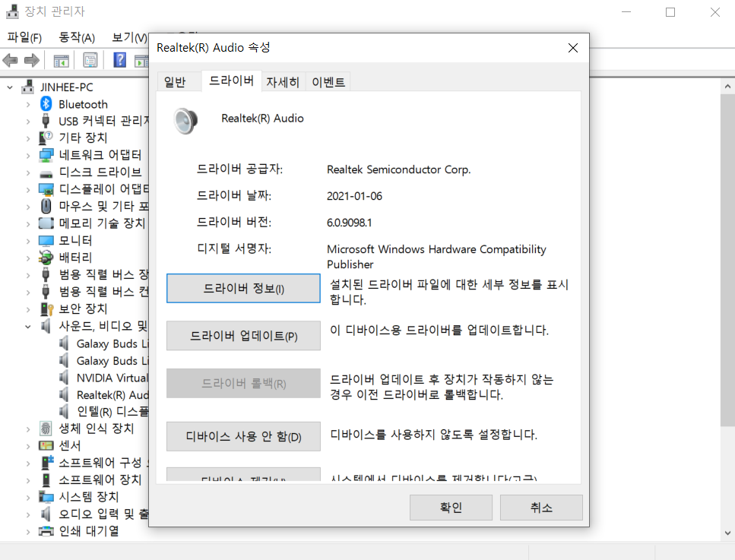Click the 센서 icon

click(46, 445)
